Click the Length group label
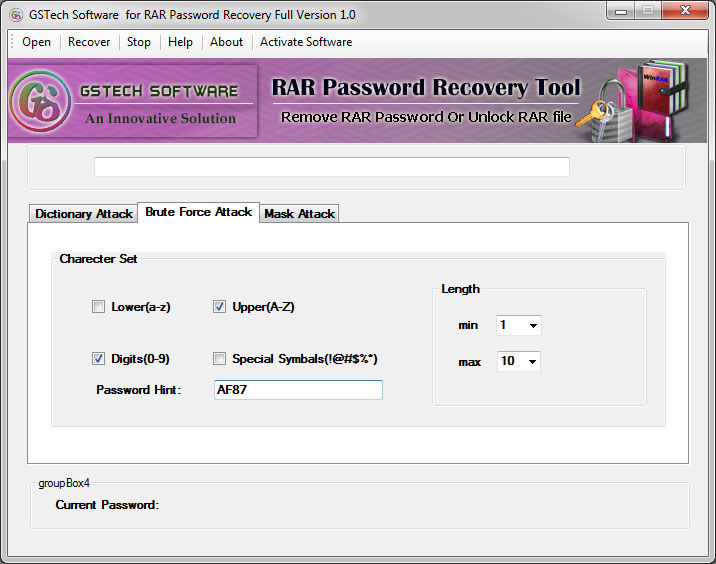 (x=460, y=289)
